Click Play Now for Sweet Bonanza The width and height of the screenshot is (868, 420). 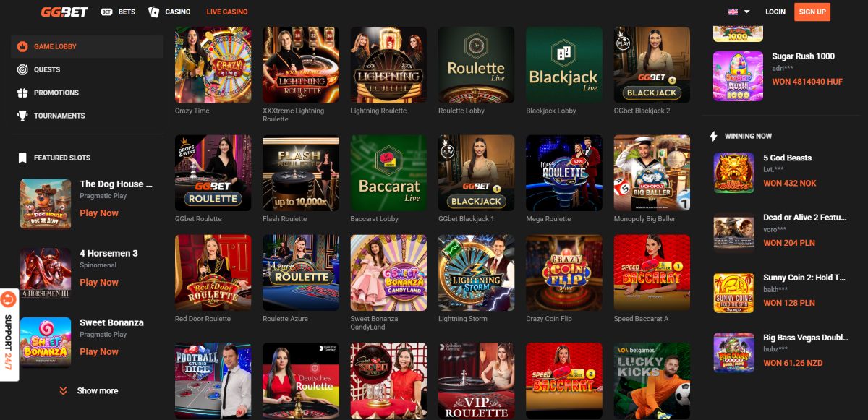(x=99, y=351)
